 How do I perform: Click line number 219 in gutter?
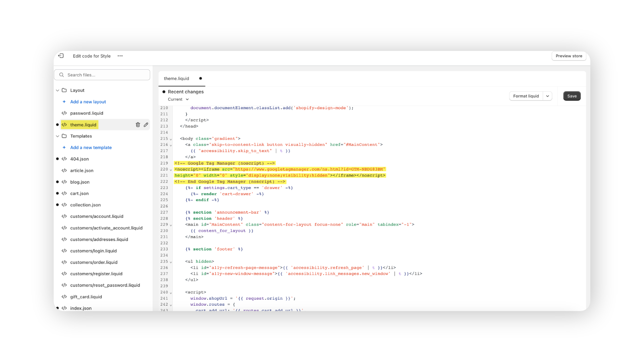pos(164,163)
